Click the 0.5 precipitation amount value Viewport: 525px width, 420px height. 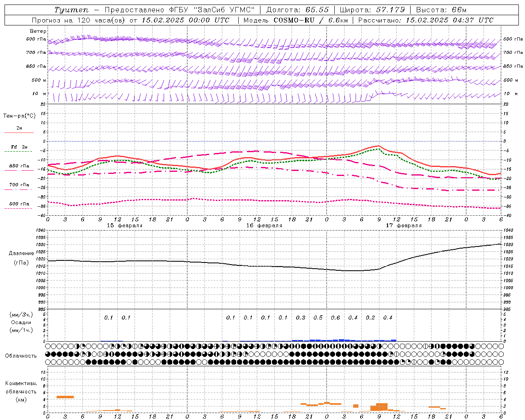pyautogui.click(x=318, y=317)
